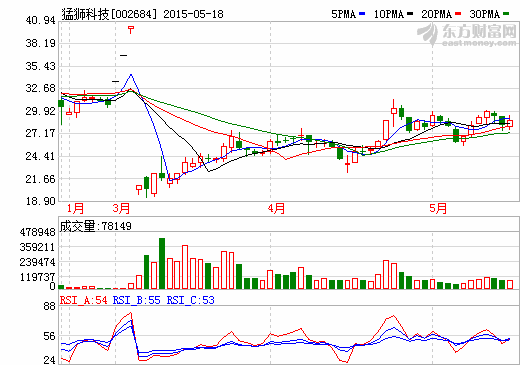Click the 成交量:78149 volume label
The height and width of the screenshot is (365, 520).
point(96,226)
